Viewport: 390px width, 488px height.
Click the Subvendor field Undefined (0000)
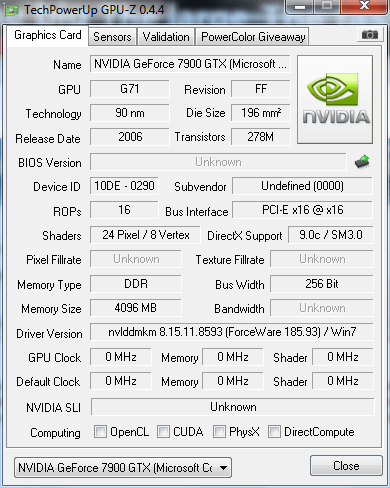(302, 186)
